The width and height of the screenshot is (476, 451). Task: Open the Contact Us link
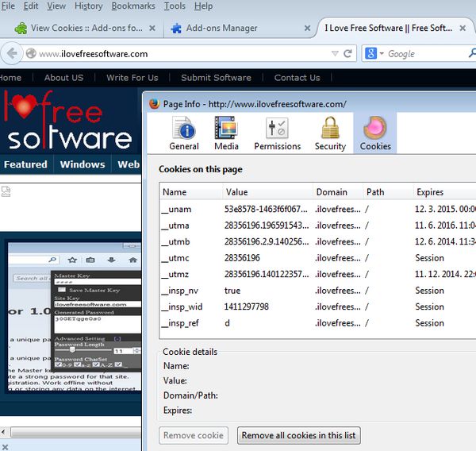click(297, 78)
